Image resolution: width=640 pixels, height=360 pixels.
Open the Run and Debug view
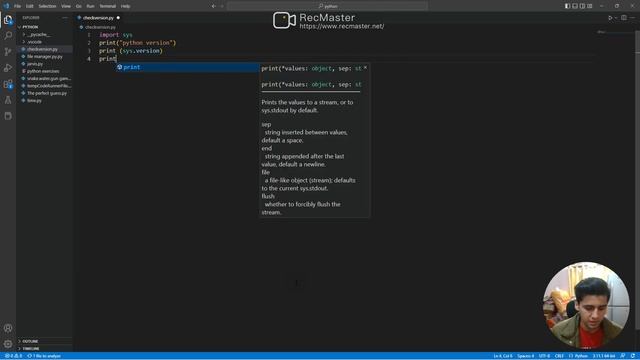coord(8,68)
